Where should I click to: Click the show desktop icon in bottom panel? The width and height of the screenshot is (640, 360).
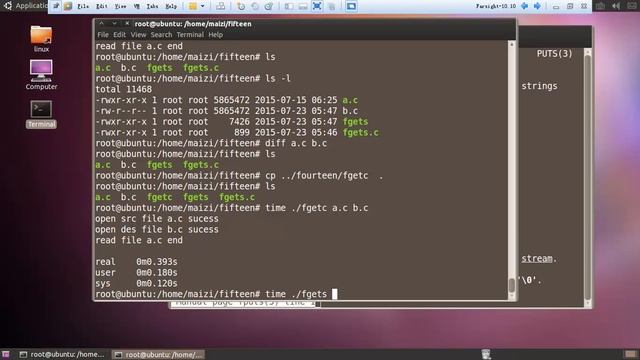[x=5, y=354]
